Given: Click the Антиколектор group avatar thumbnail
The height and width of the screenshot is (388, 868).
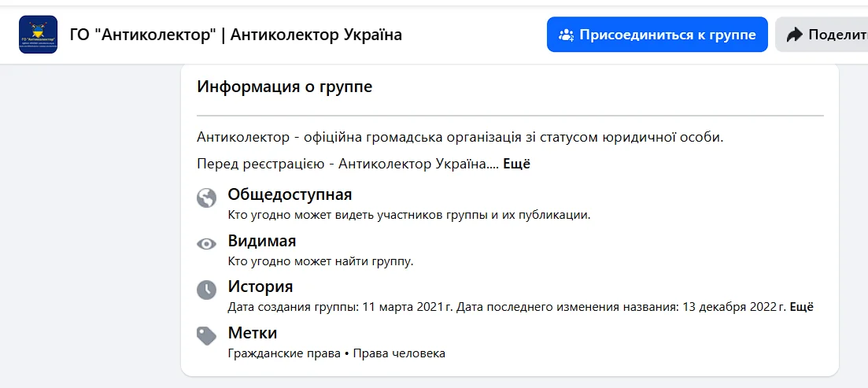Looking at the screenshot, I should 38,35.
